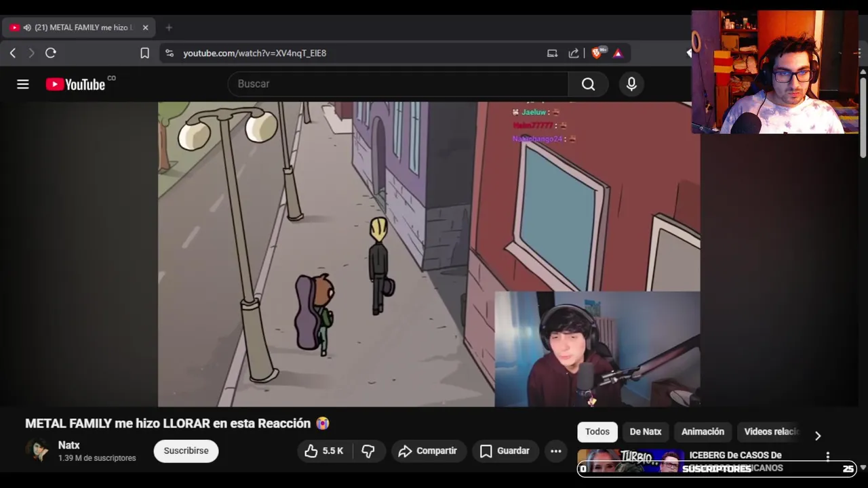
Task: Click the 1.39 M de suscriptores text
Action: coord(97,458)
